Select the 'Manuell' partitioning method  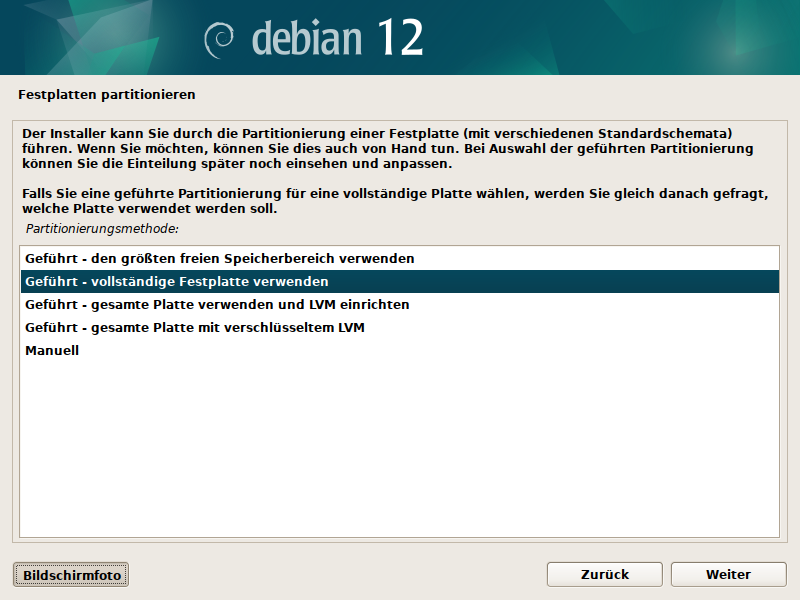(x=399, y=351)
